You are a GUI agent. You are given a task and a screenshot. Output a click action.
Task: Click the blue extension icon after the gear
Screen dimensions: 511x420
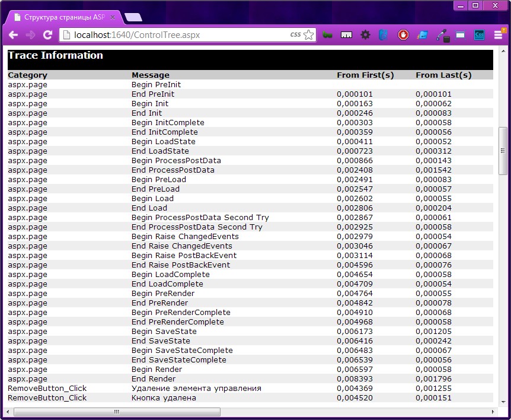384,35
